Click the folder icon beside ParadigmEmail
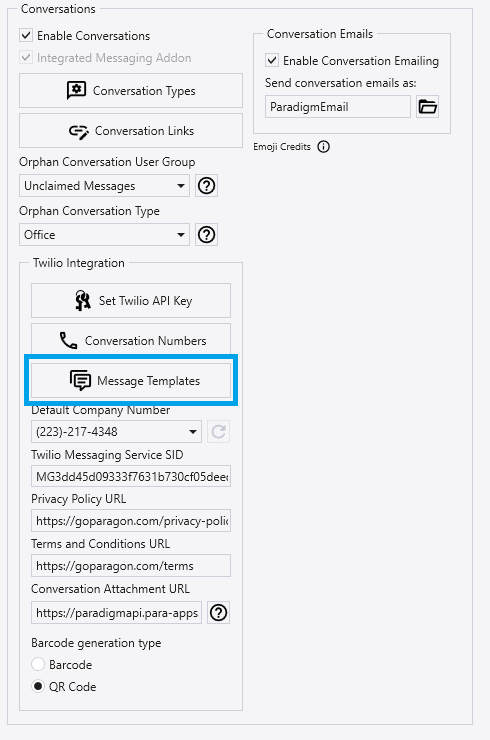Viewport: 490px width, 740px height. click(427, 107)
